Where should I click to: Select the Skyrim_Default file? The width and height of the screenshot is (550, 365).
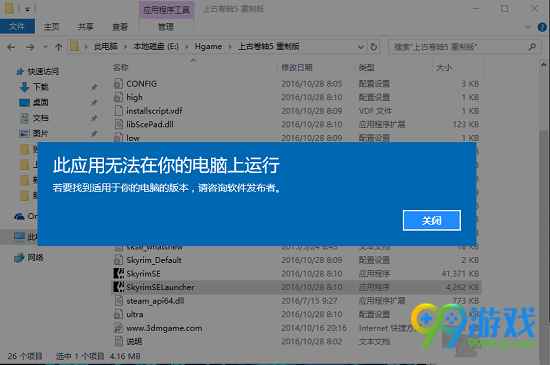154,260
